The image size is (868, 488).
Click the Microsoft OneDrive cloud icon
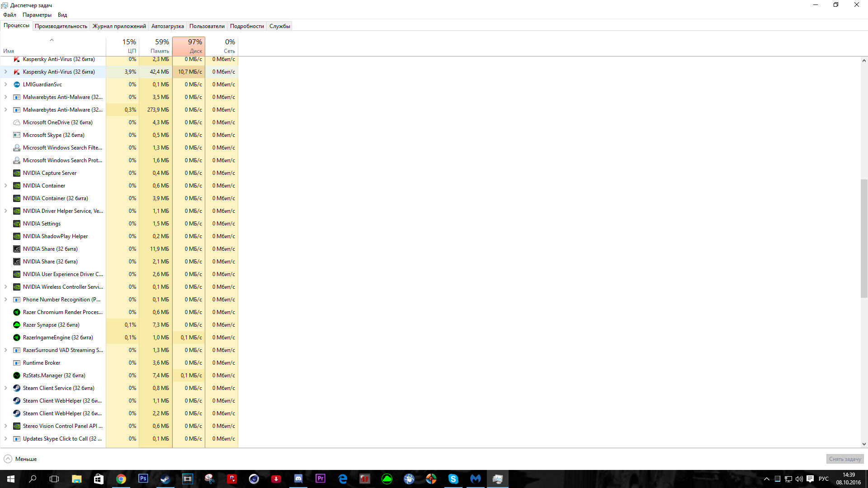point(17,122)
